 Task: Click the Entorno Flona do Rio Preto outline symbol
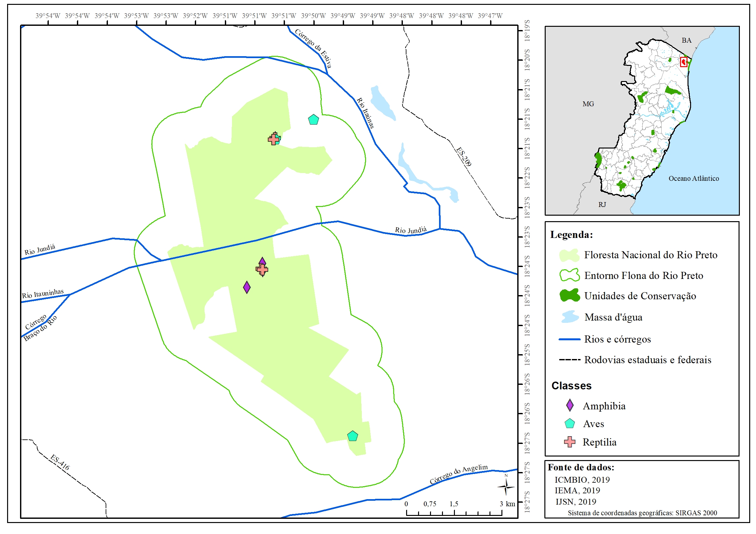point(569,275)
